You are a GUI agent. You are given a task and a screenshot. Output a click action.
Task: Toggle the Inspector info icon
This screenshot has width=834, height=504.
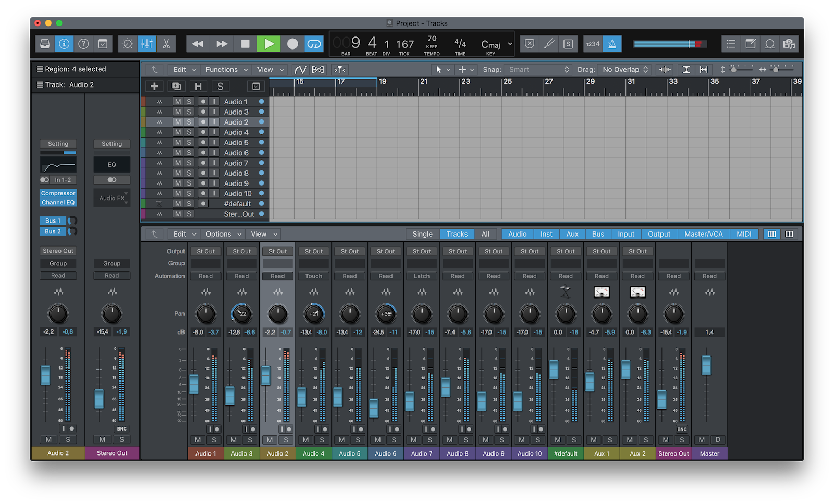point(64,44)
